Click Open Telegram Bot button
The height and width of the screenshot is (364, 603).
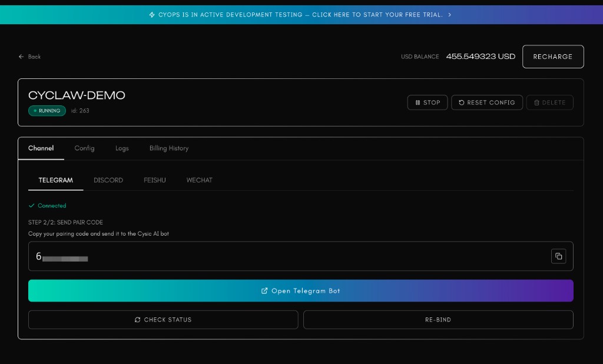click(301, 290)
